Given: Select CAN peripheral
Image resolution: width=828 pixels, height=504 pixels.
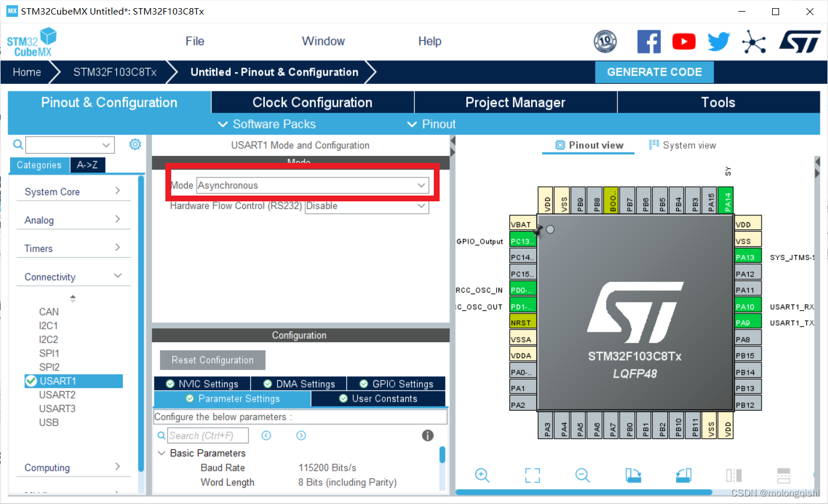Looking at the screenshot, I should coord(49,311).
